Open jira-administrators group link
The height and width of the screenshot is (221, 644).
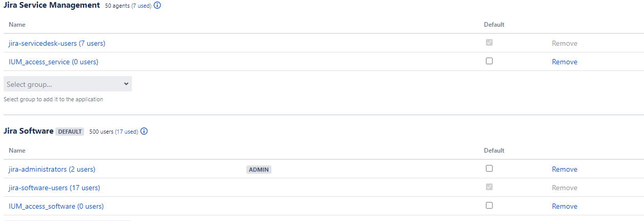coord(52,169)
